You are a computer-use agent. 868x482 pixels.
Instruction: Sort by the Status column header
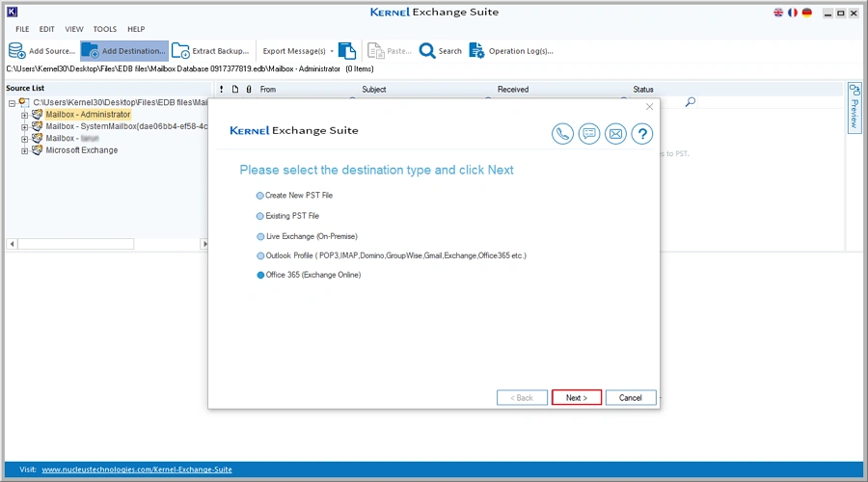[x=643, y=89]
